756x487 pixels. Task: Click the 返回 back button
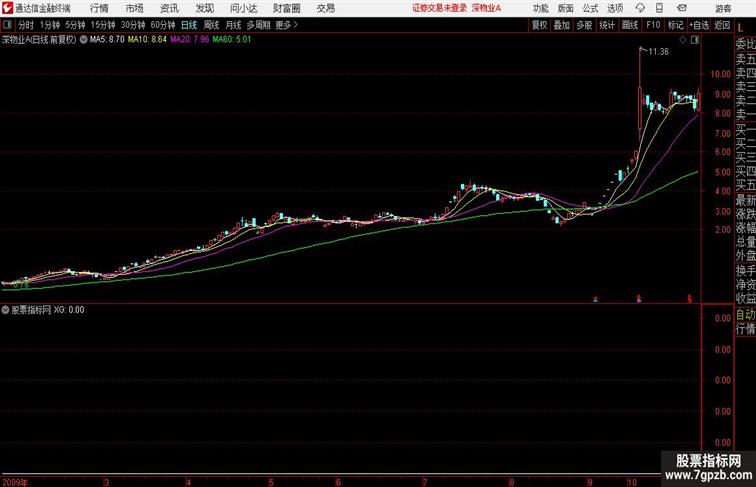(x=722, y=25)
